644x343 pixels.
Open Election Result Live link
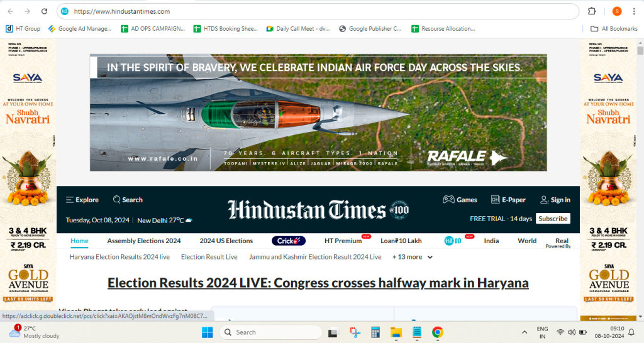click(209, 257)
